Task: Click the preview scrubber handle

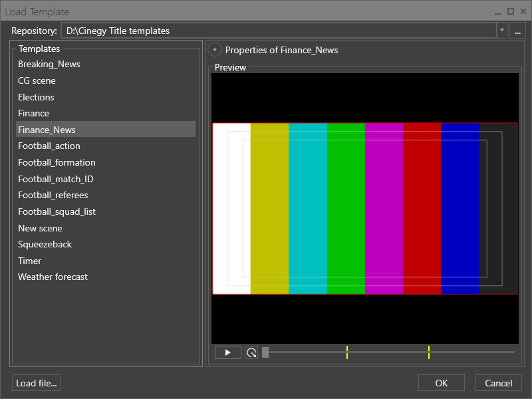Action: pyautogui.click(x=265, y=352)
